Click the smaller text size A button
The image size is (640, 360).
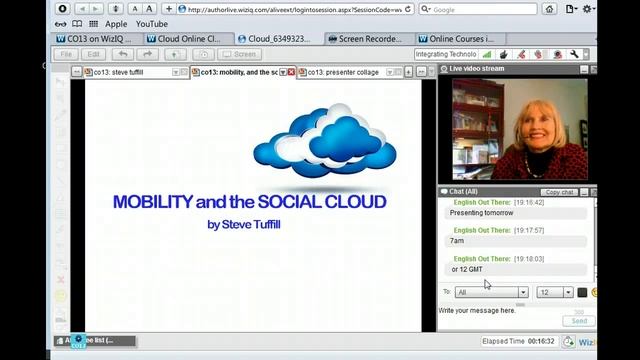135,9
